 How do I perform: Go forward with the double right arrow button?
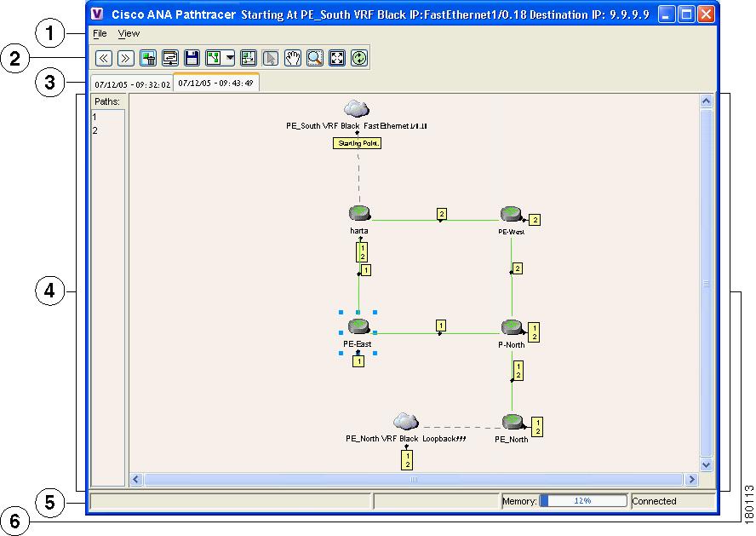[x=126, y=59]
